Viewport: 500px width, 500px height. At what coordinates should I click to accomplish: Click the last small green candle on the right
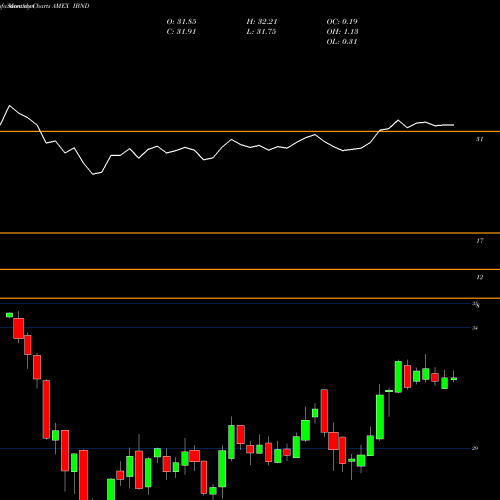[454, 378]
